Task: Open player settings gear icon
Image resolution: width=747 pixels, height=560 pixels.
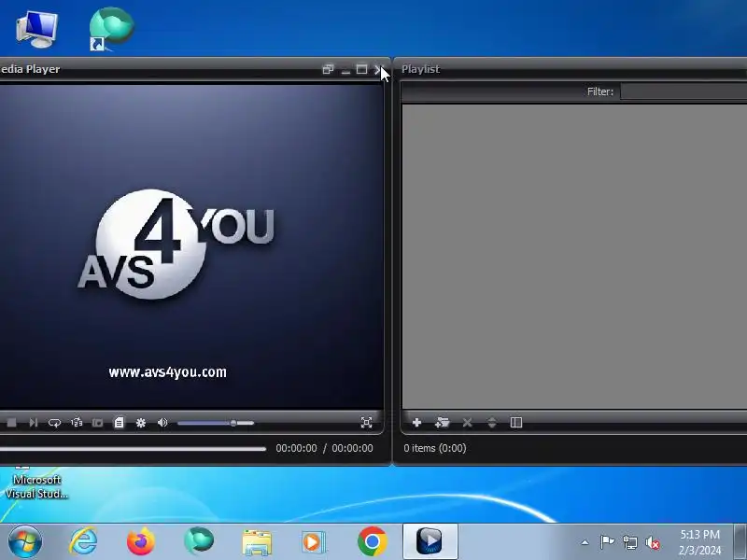Action: [141, 423]
